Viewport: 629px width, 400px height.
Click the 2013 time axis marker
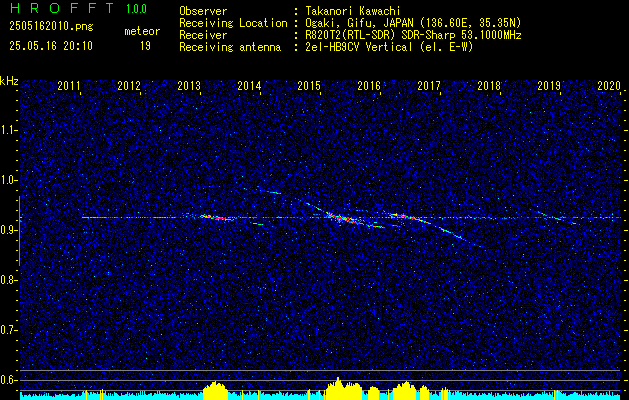point(189,85)
